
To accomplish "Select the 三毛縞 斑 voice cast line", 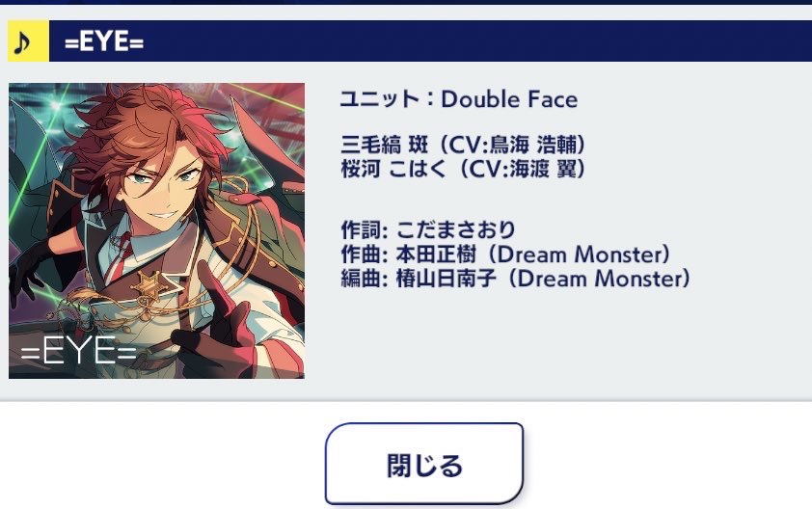I will [464, 145].
